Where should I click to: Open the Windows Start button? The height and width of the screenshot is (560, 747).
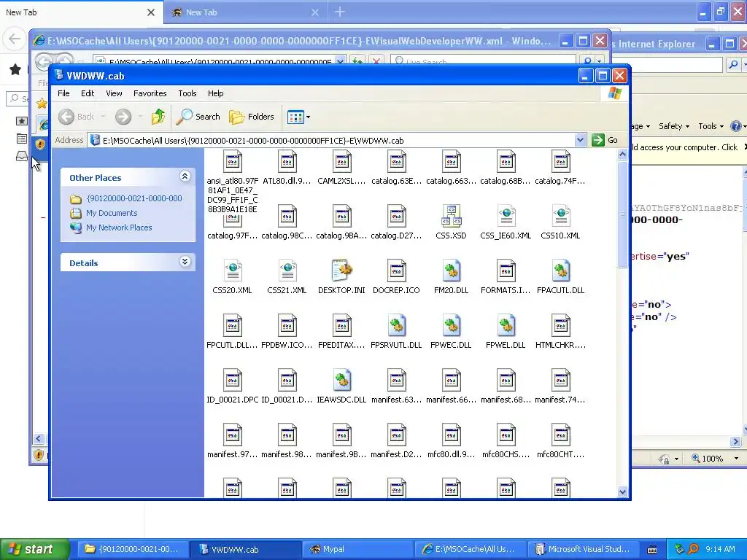[34, 549]
